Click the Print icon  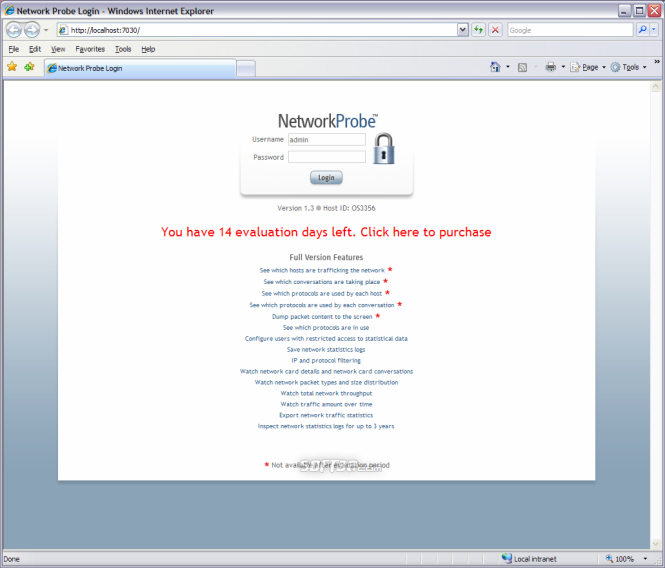point(550,67)
